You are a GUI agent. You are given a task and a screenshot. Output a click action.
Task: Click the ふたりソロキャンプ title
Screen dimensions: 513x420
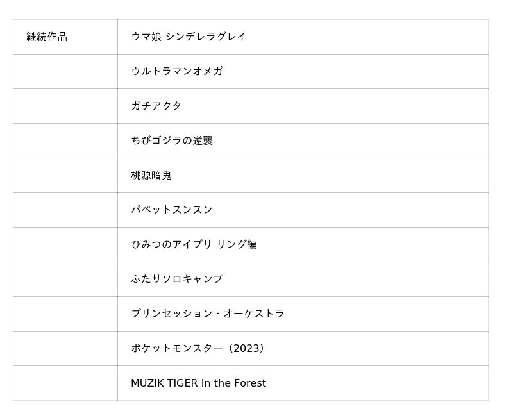click(x=177, y=279)
